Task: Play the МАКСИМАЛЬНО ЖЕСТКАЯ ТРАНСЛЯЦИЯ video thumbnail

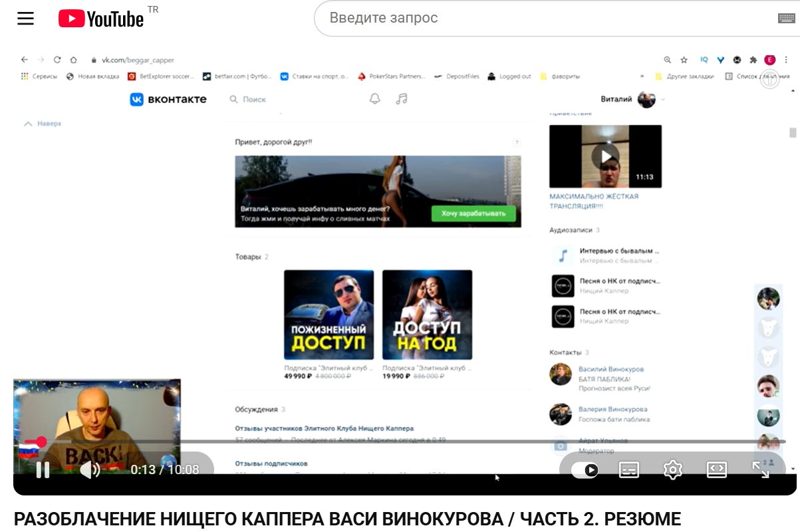Action: click(605, 156)
